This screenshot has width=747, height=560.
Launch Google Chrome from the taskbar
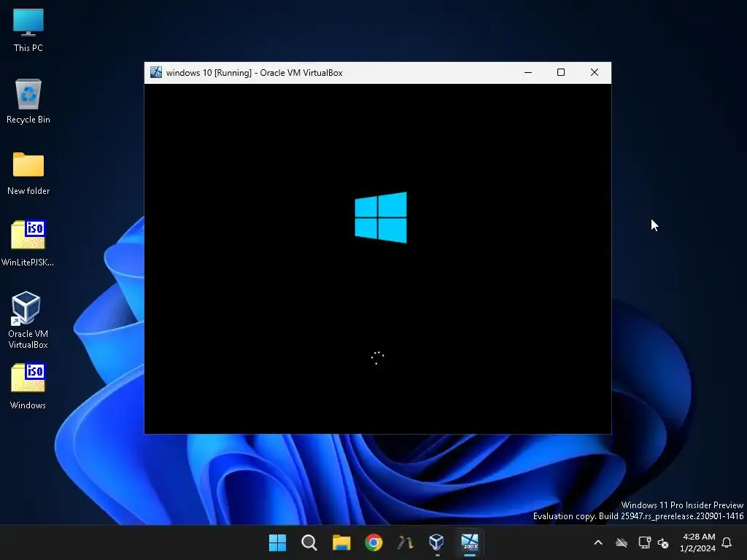click(373, 542)
